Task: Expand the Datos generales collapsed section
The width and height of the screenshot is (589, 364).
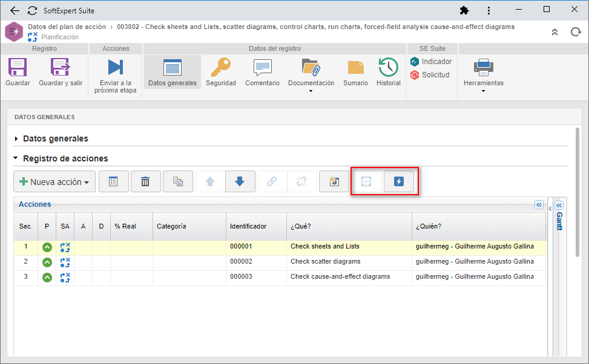Action: tap(16, 138)
